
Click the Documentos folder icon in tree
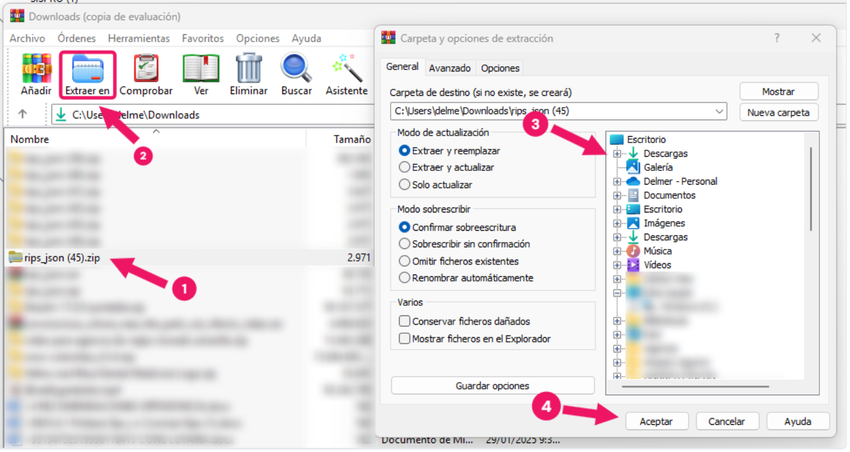633,195
